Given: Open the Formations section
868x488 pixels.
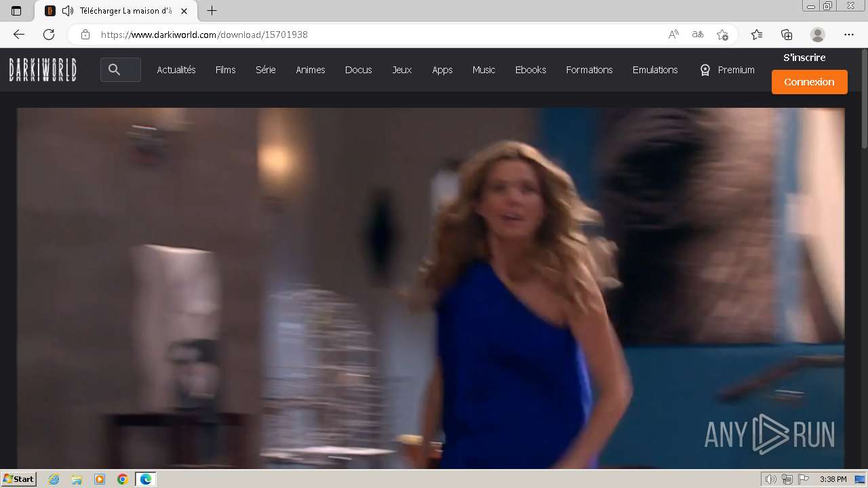Looking at the screenshot, I should pos(589,70).
